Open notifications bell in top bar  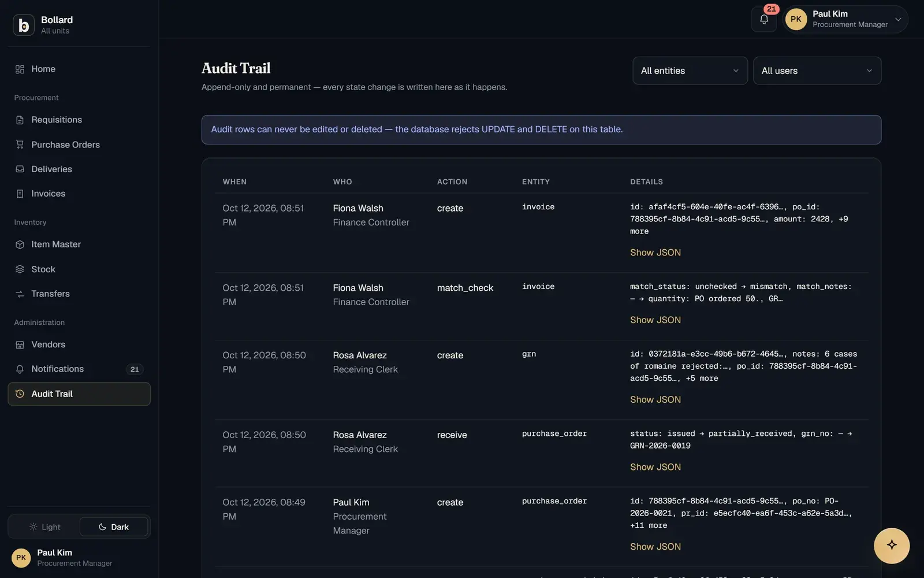point(764,19)
